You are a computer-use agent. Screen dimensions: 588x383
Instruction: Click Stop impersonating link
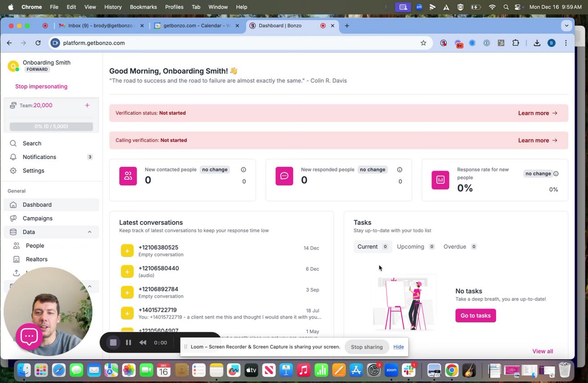[41, 86]
